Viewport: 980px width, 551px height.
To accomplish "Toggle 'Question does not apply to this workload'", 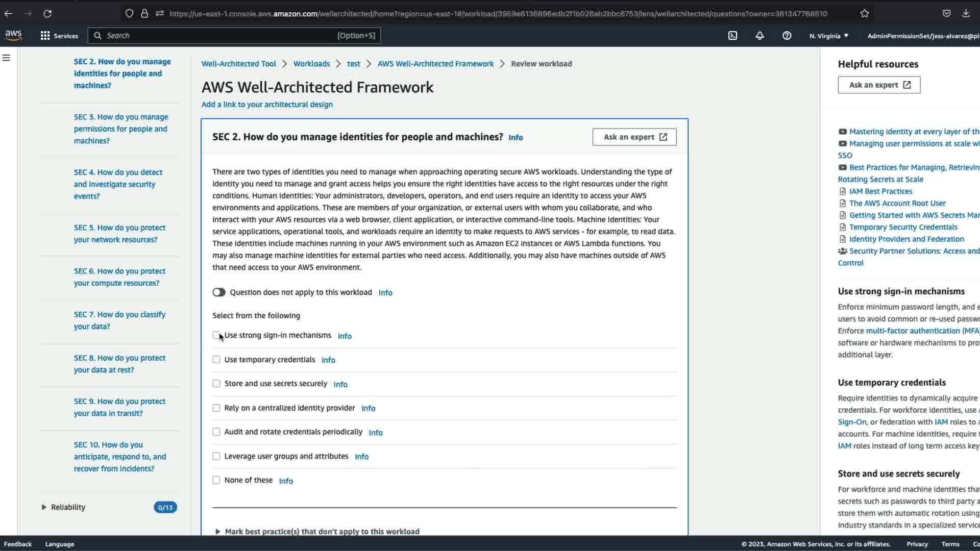I will (219, 292).
